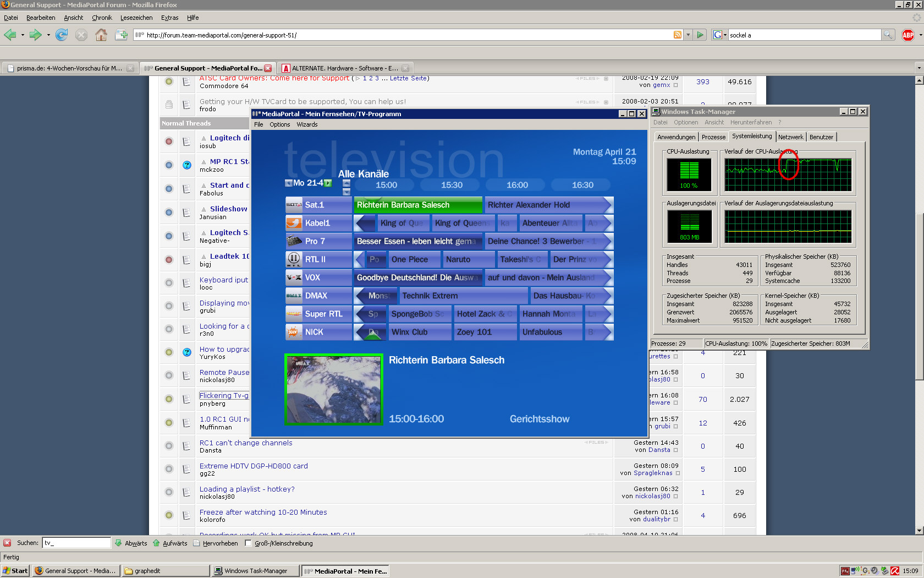The width and height of the screenshot is (924, 578).
Task: Select the Winx Club program on NICK
Action: pyautogui.click(x=420, y=332)
